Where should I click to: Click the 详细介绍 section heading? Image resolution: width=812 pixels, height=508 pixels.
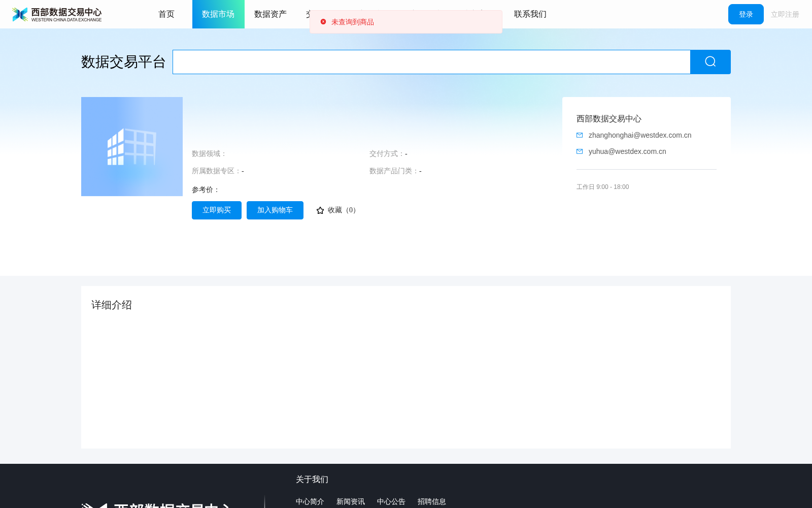point(112,305)
